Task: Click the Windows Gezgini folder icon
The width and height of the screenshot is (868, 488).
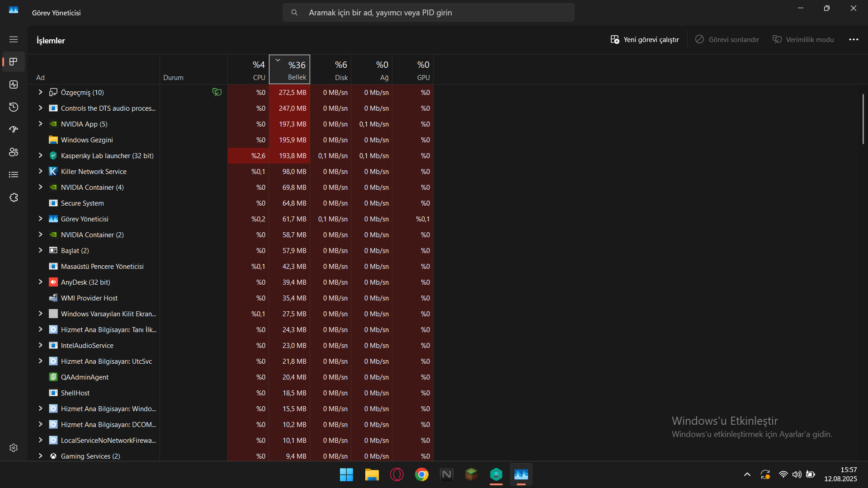Action: coord(53,140)
